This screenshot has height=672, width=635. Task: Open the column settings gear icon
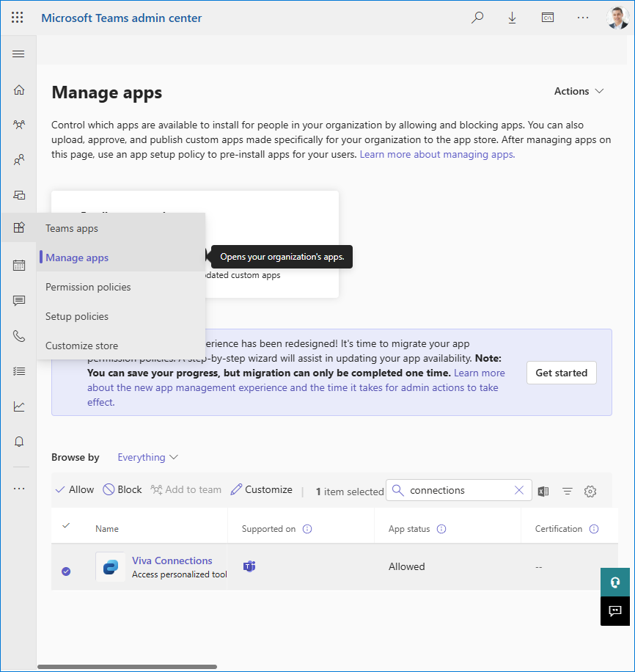click(590, 491)
